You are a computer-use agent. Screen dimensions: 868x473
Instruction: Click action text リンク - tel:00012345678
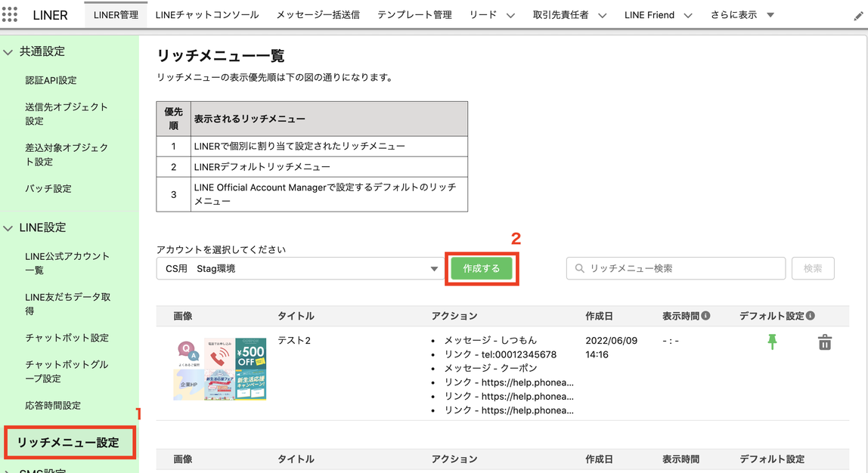tap(501, 354)
